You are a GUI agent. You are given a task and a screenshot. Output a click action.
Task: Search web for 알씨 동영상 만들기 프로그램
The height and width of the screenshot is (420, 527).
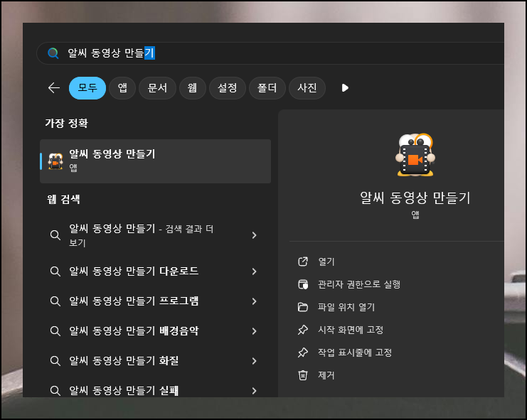pos(155,301)
